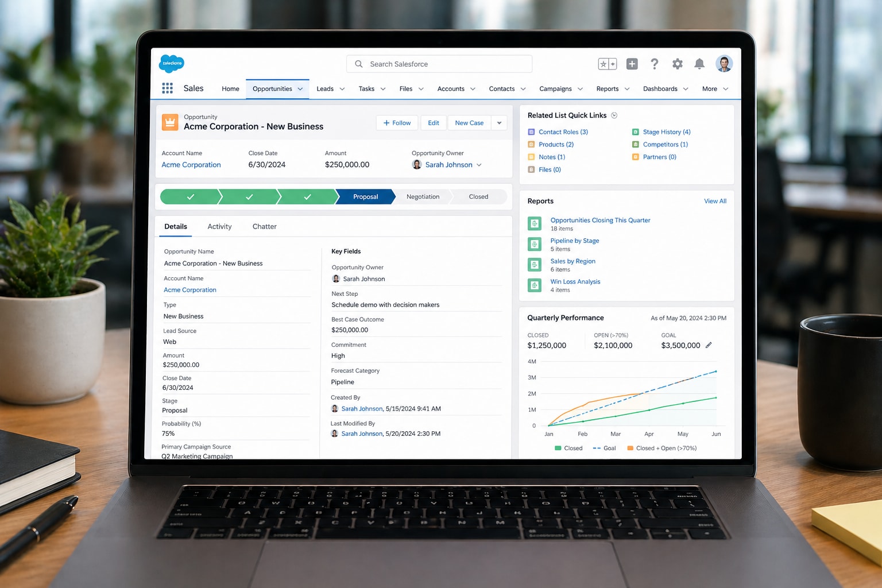This screenshot has height=588, width=882.
Task: Toggle Goal series in chart legend
Action: pyautogui.click(x=604, y=448)
